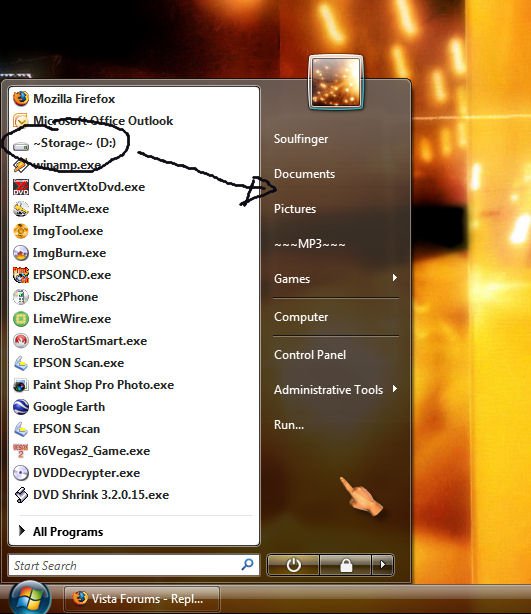
Task: Open the EPSONCD.exe icon
Action: [21, 275]
